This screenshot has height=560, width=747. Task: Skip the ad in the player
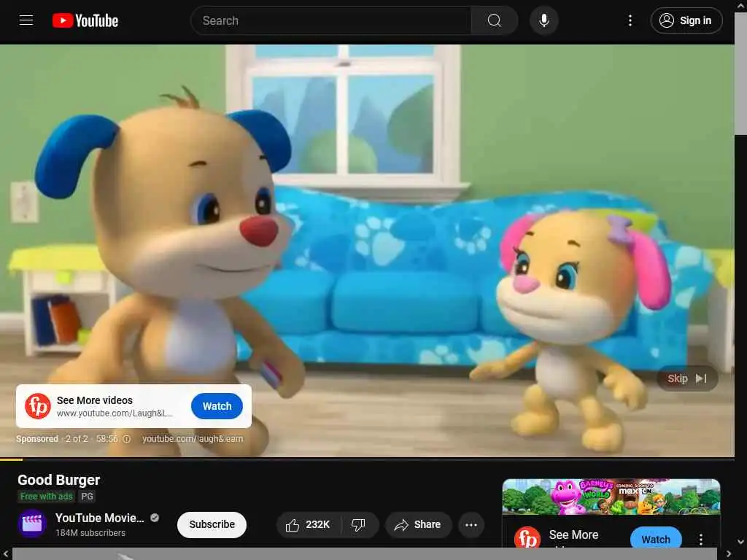coord(686,378)
